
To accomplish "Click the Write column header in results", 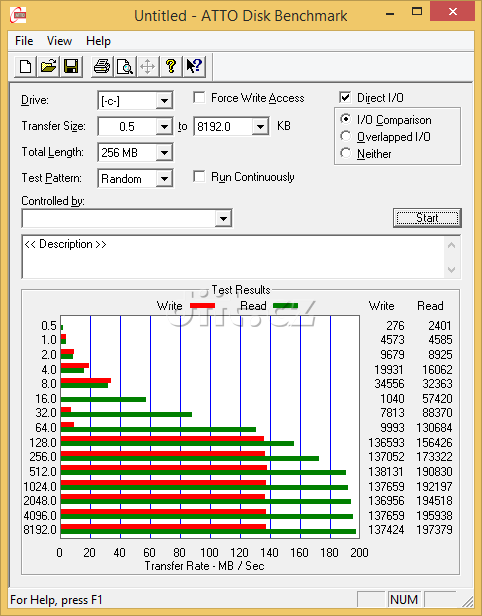I will [x=381, y=306].
